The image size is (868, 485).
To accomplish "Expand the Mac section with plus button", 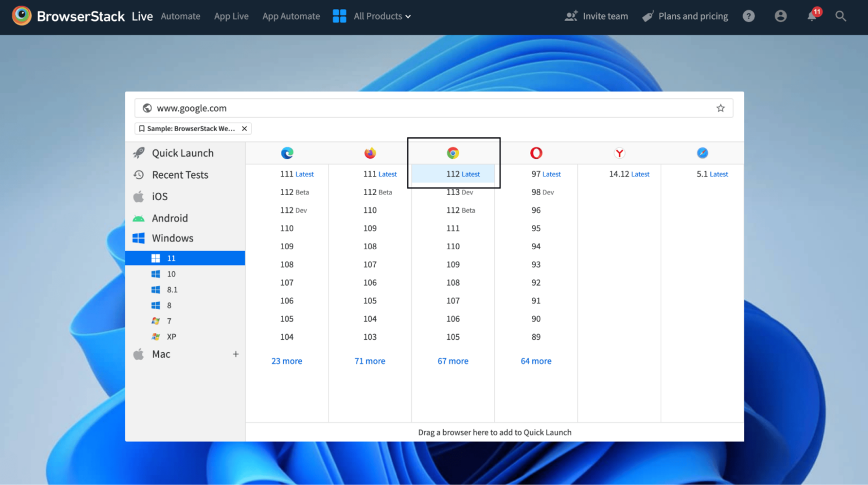I will [236, 354].
